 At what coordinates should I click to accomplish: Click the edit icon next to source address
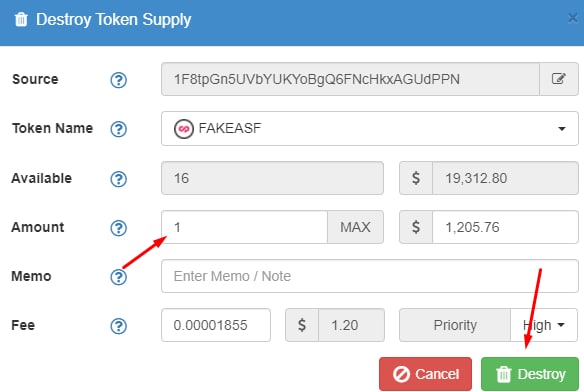[x=559, y=79]
